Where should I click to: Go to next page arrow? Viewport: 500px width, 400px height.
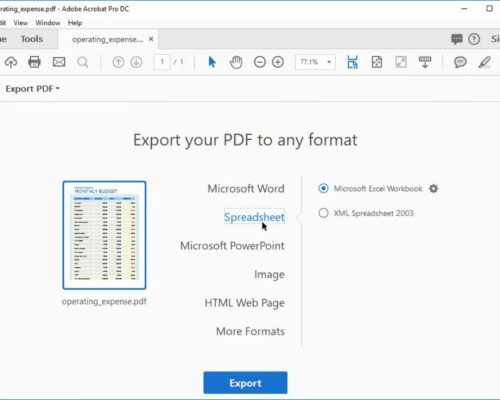tap(136, 62)
